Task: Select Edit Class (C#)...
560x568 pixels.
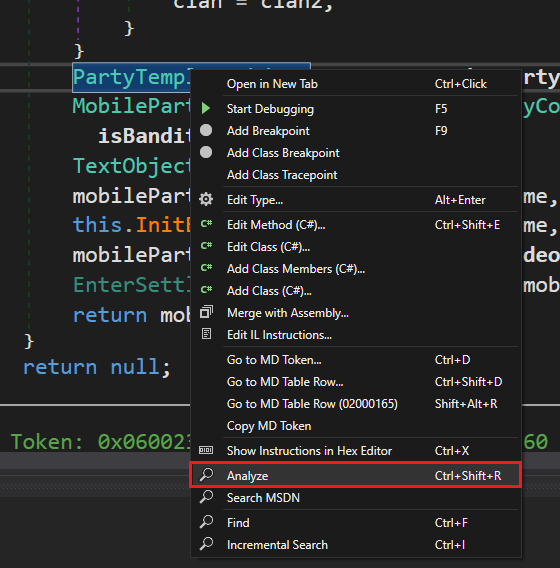Action: (356, 247)
